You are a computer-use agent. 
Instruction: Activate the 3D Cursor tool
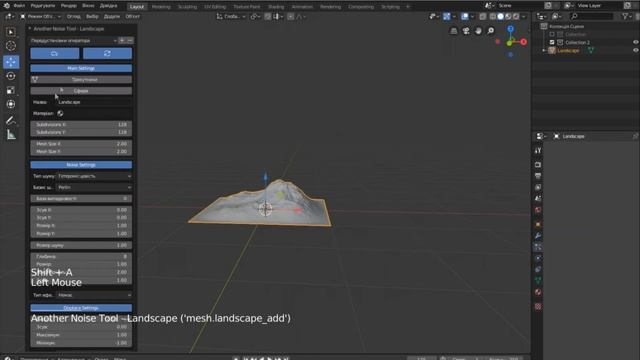click(x=11, y=46)
